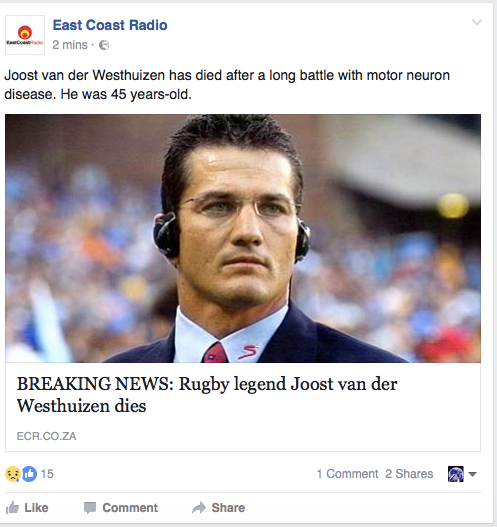Viewport: 497px width, 527px height.
Task: Click the speech bubble comment icon
Action: click(90, 508)
